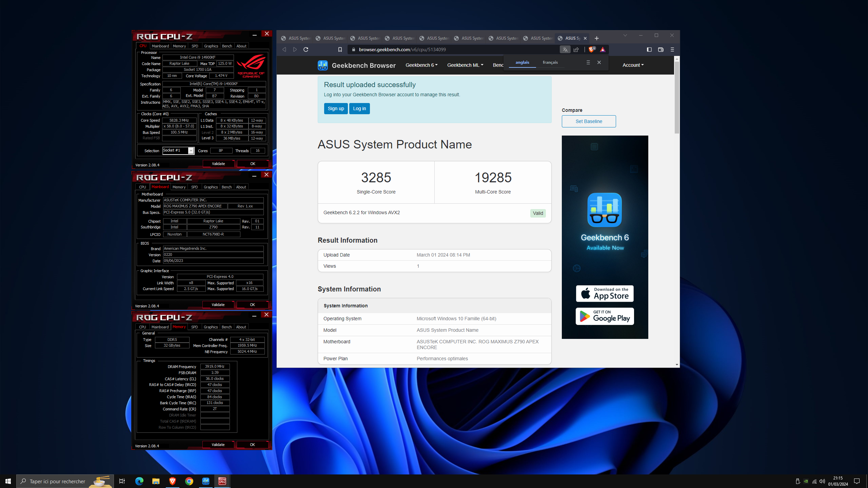
Task: Open the share page icon
Action: (576, 49)
